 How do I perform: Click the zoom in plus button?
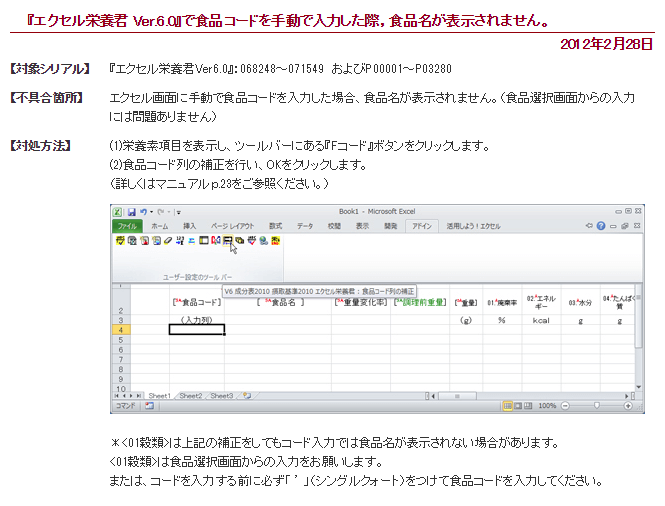628,406
